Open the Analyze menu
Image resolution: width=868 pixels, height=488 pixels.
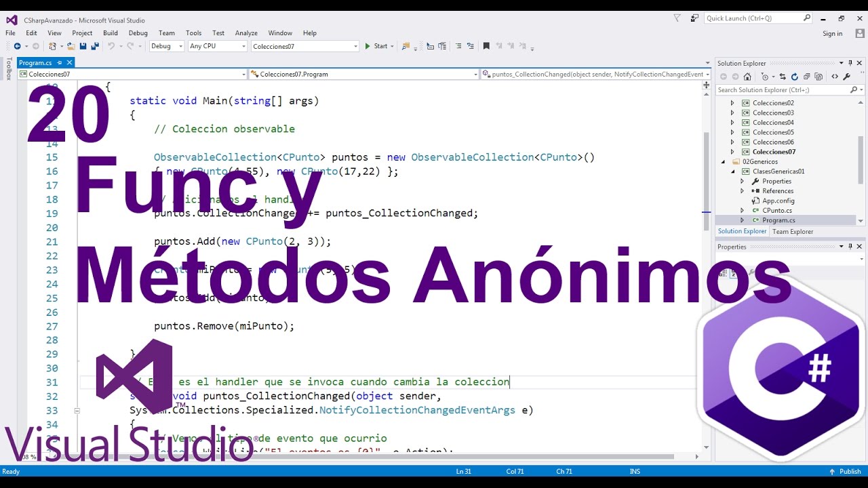click(246, 33)
